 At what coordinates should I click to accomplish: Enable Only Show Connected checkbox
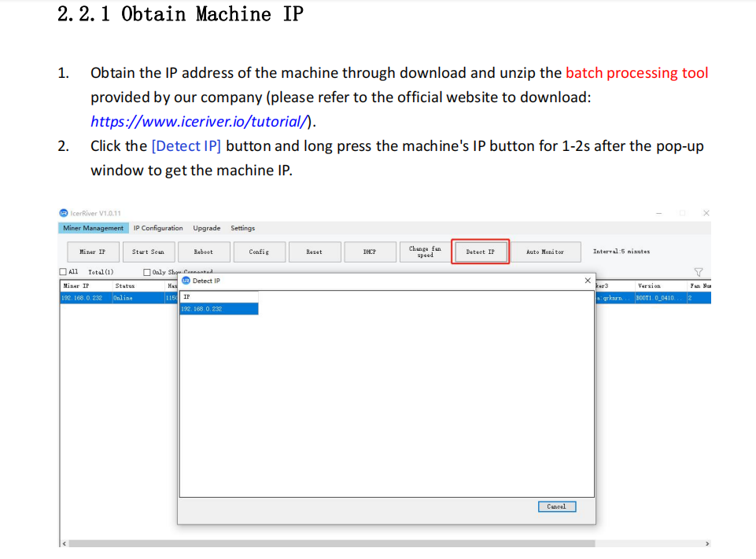click(147, 272)
